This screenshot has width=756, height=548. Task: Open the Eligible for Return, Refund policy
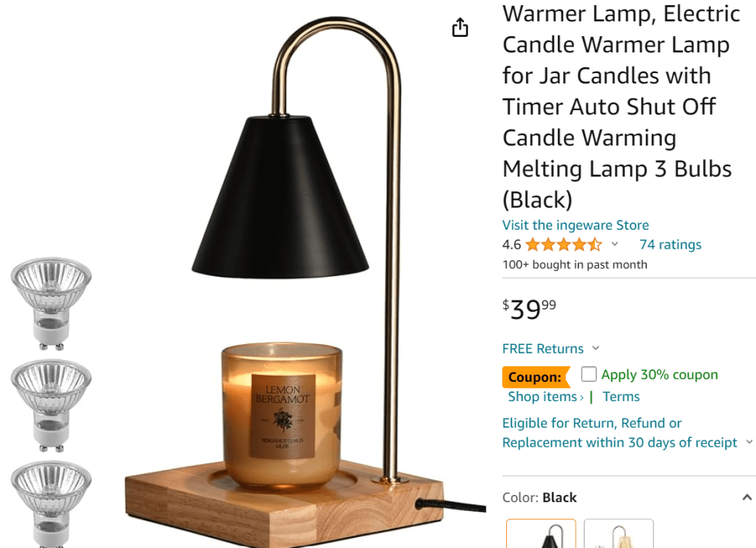619,433
